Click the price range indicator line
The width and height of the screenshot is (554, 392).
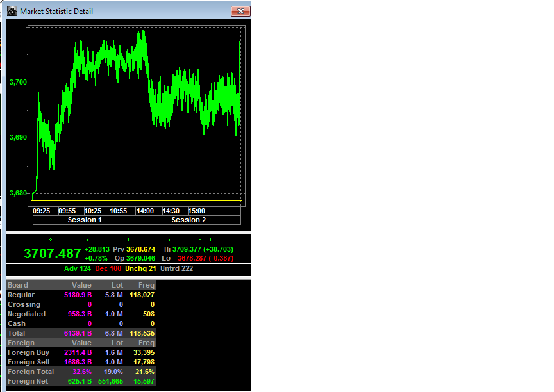pyautogui.click(x=129, y=240)
